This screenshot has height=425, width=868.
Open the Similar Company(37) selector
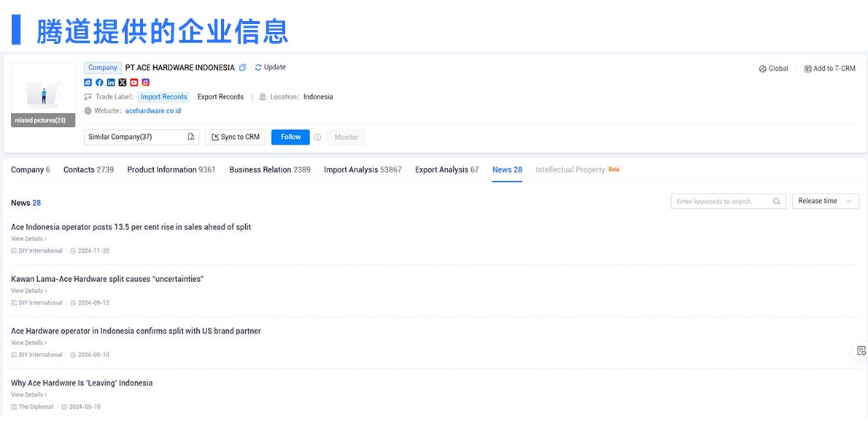(142, 137)
